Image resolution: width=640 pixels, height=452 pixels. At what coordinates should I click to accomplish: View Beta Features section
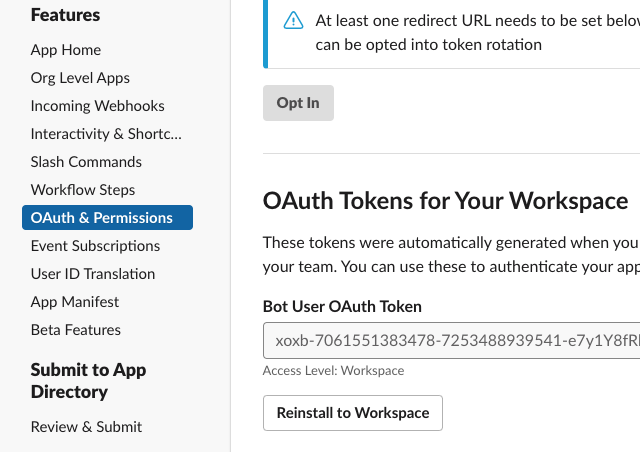(x=76, y=330)
